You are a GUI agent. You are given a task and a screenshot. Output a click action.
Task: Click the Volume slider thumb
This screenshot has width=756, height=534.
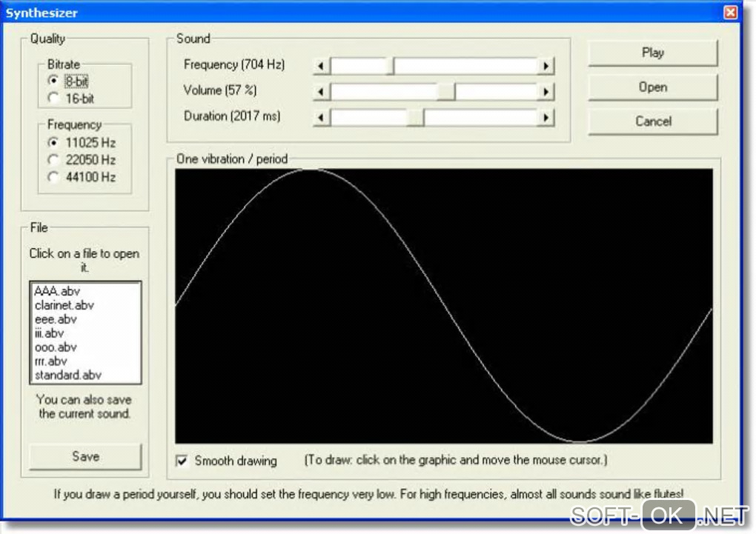pos(446,91)
